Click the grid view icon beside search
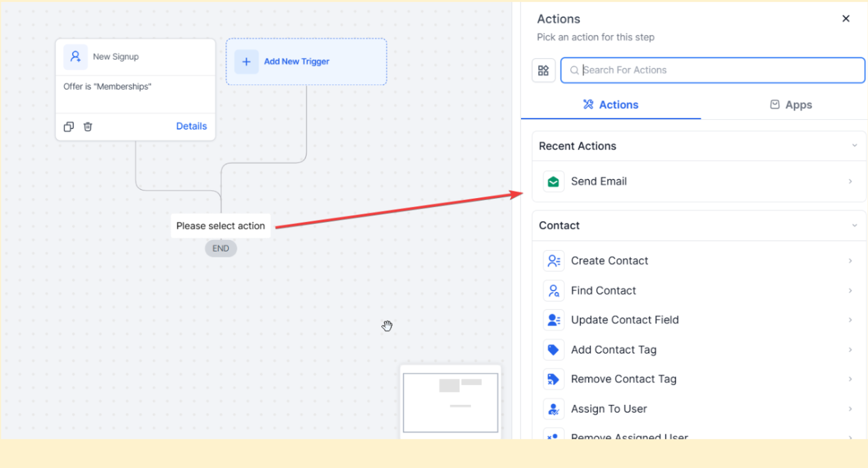 [543, 71]
